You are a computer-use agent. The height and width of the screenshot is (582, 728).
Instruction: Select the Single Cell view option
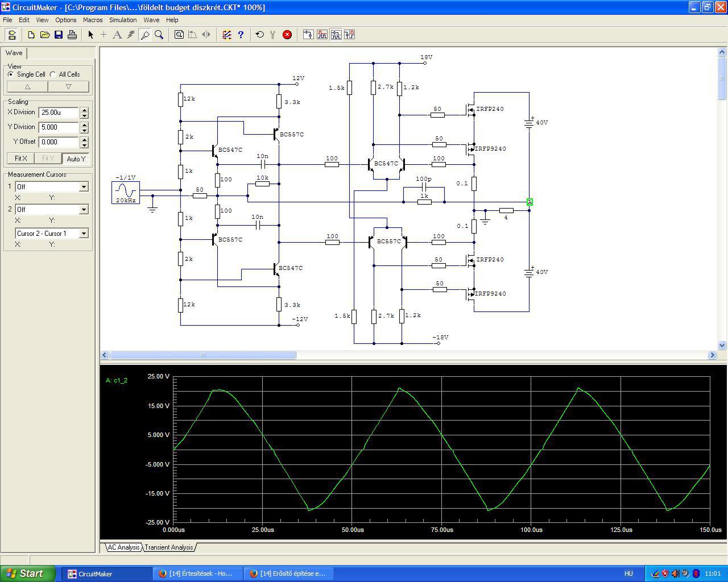(x=11, y=74)
